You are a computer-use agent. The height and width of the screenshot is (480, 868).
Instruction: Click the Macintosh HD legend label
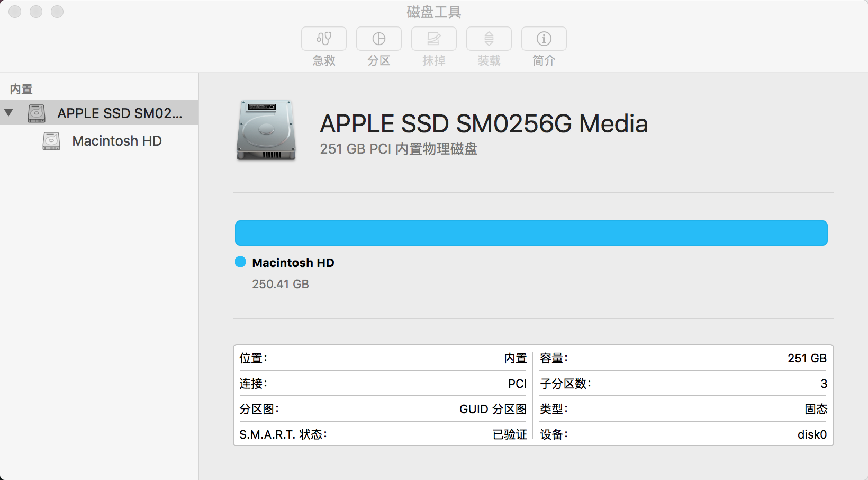coord(293,263)
